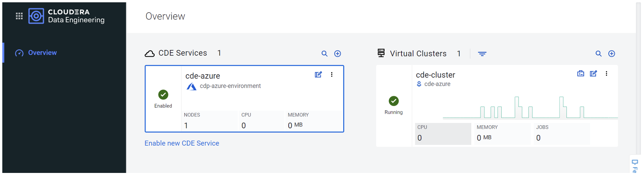Click CPU value on cde-azure card
Screen dimensions: 644x176
click(x=244, y=126)
